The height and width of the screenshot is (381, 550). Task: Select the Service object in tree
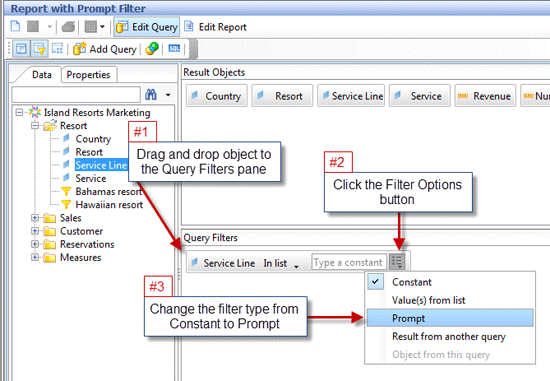coord(91,179)
